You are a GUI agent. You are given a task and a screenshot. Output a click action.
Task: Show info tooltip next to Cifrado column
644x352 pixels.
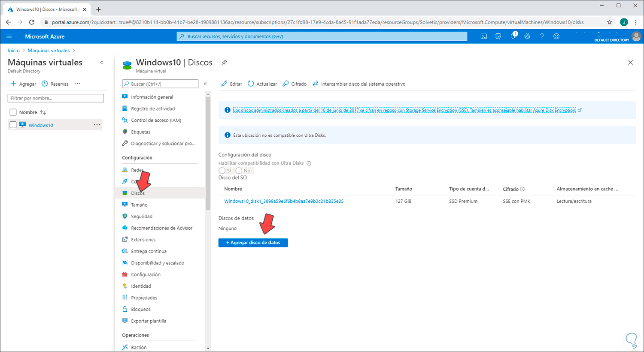tap(522, 189)
